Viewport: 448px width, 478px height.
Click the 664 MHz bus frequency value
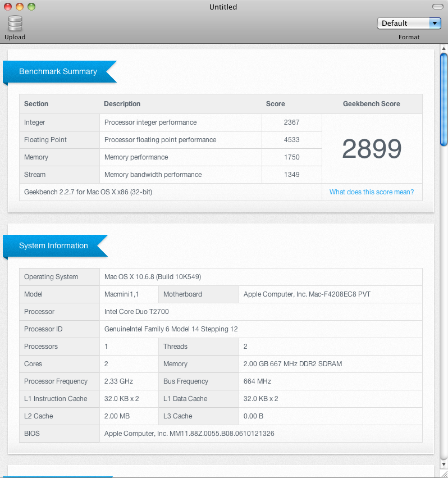click(257, 381)
